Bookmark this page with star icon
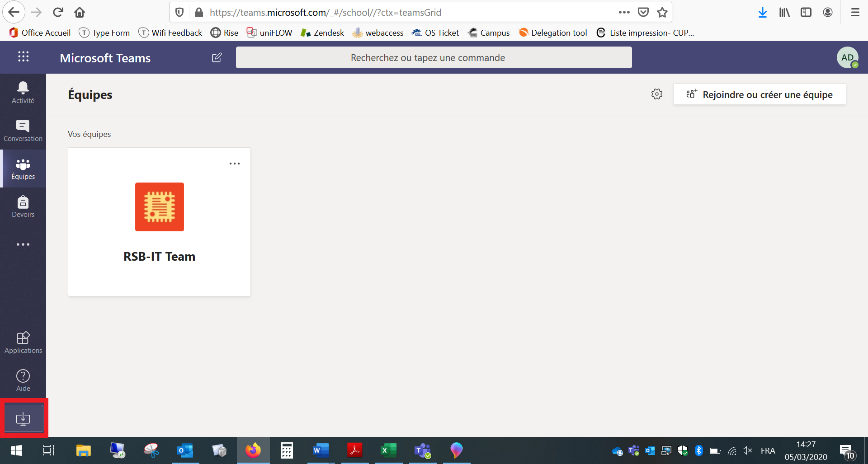The height and width of the screenshot is (464, 868). point(662,12)
